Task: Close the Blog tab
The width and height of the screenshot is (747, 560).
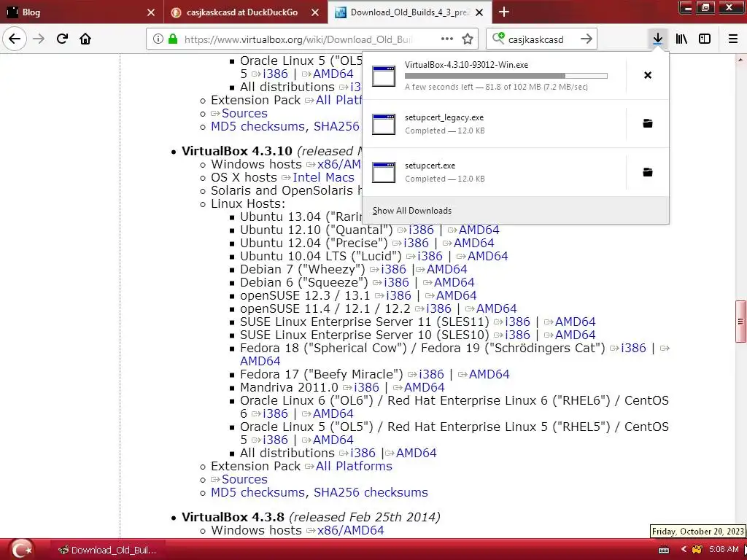Action: click(x=151, y=12)
